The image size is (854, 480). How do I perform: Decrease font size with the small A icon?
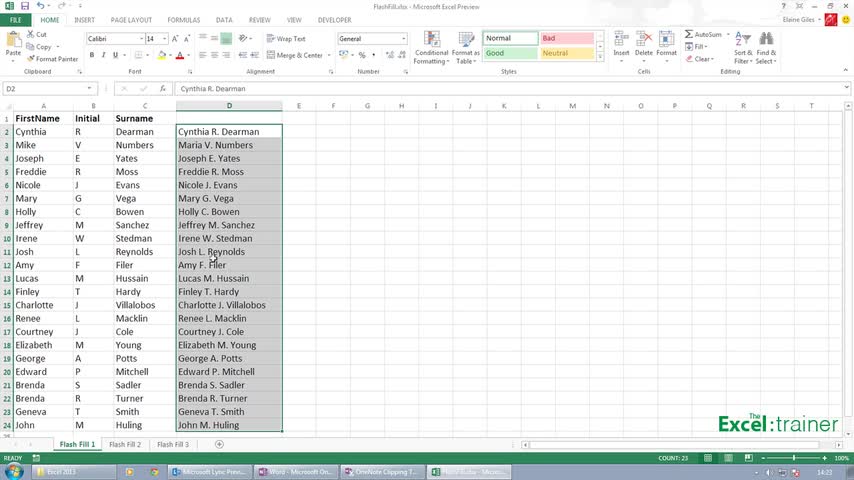pyautogui.click(x=186, y=39)
